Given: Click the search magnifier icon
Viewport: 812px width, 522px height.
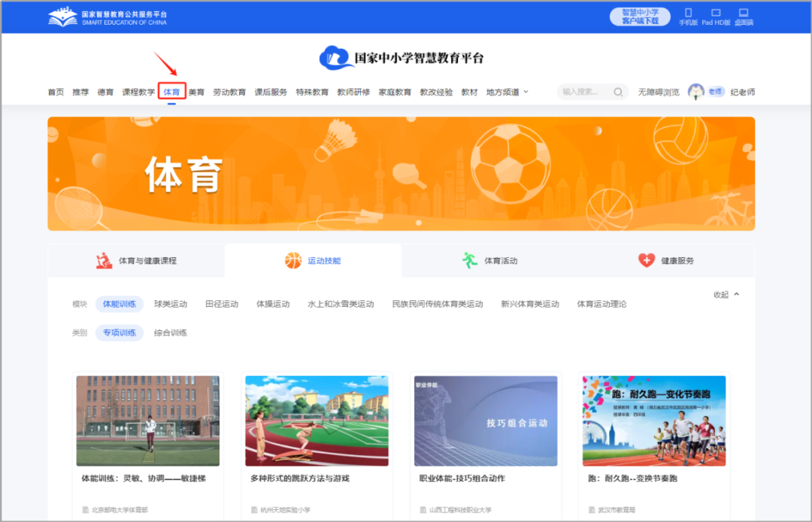Looking at the screenshot, I should [x=618, y=91].
